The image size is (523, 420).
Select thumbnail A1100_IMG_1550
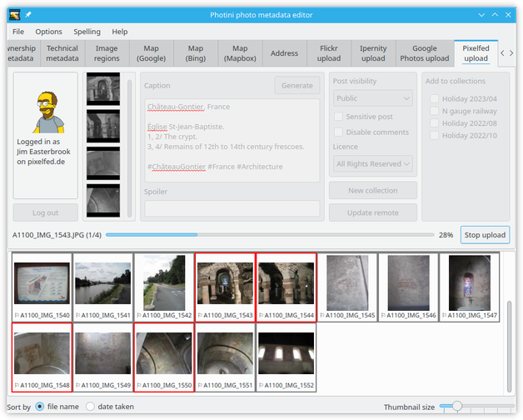point(164,357)
